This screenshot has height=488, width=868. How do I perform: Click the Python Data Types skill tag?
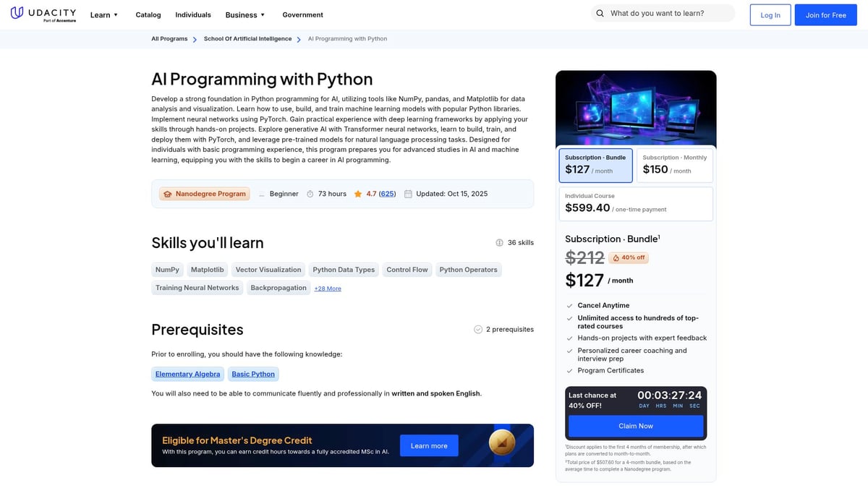pyautogui.click(x=344, y=270)
